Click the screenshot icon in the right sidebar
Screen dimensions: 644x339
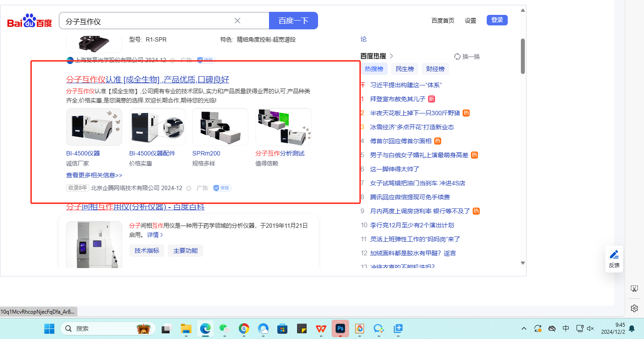(x=634, y=288)
